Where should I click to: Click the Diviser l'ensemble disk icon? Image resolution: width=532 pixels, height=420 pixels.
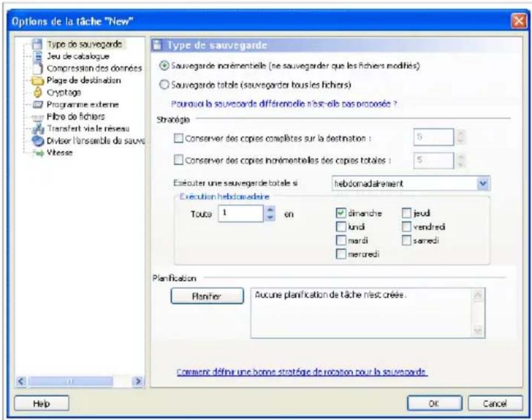click(38, 141)
